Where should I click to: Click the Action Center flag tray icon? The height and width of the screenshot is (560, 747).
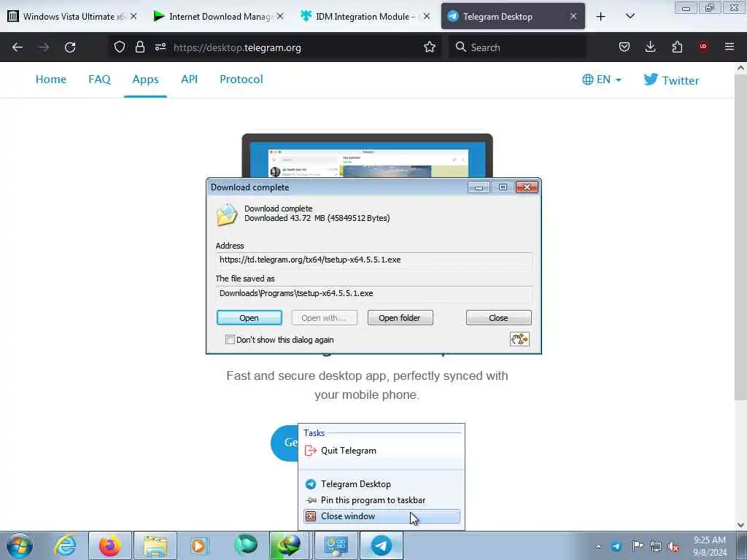[638, 546]
